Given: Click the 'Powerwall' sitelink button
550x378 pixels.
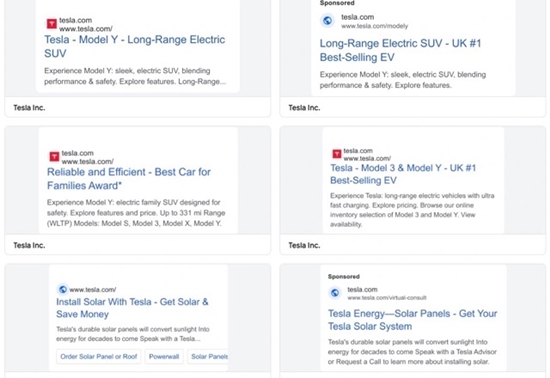Looking at the screenshot, I should [164, 357].
